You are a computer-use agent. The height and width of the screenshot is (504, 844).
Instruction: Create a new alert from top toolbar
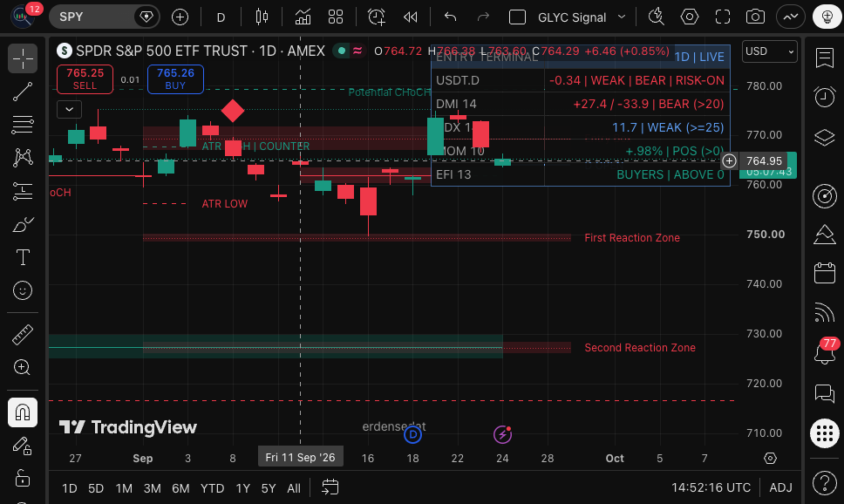[377, 17]
